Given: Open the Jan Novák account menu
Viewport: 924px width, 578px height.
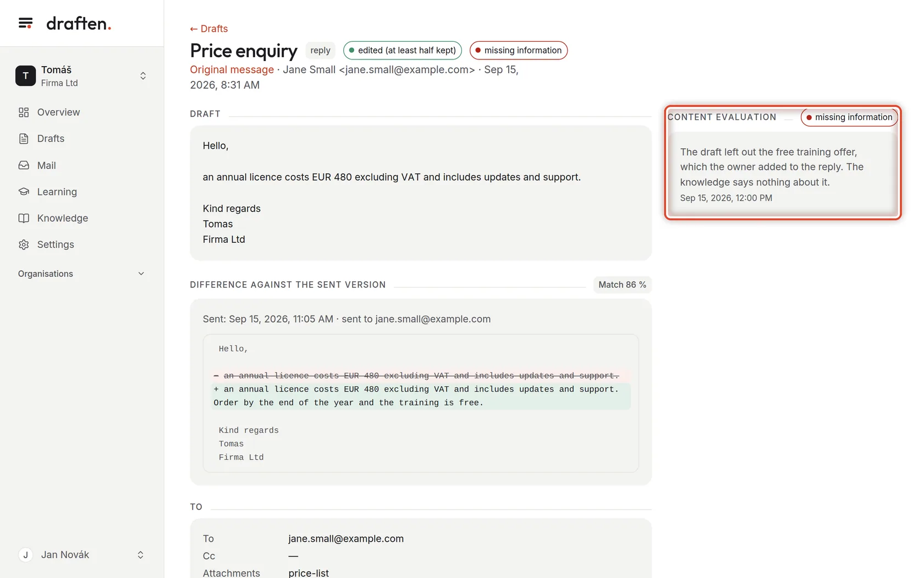Looking at the screenshot, I should [x=82, y=555].
